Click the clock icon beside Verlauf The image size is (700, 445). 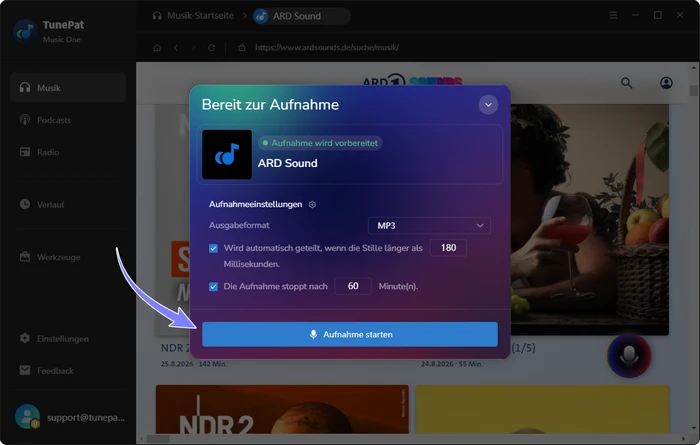point(25,204)
